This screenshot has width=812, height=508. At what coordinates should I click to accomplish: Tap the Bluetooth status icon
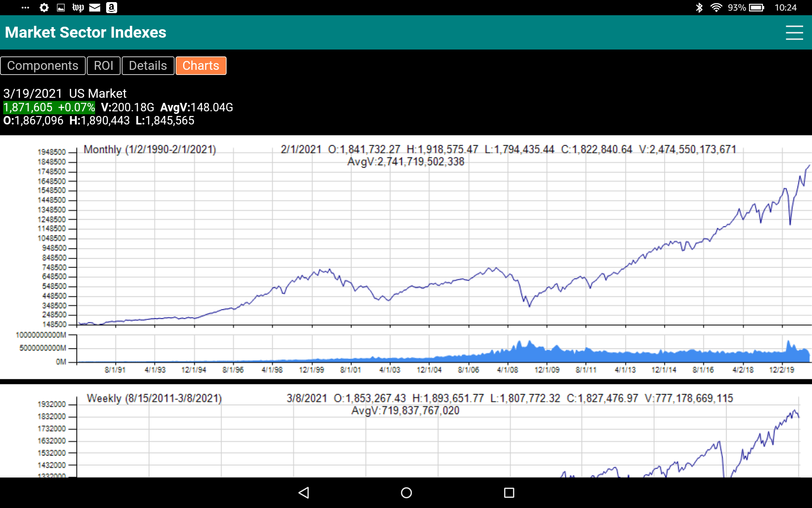[700, 7]
